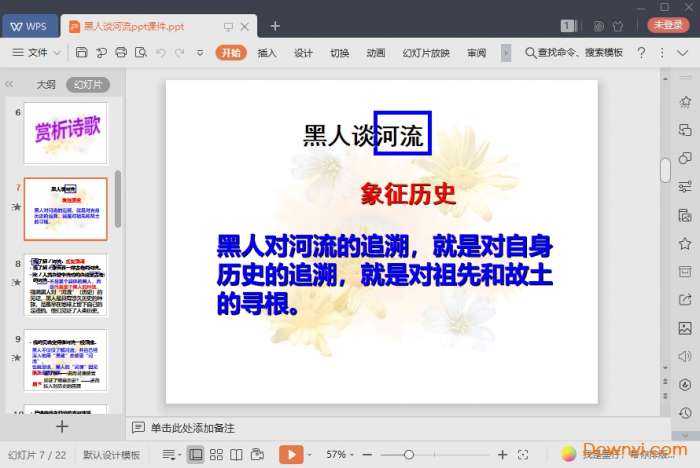Select the 开始 ribbon tab
This screenshot has height=468, width=700.
pos(231,53)
